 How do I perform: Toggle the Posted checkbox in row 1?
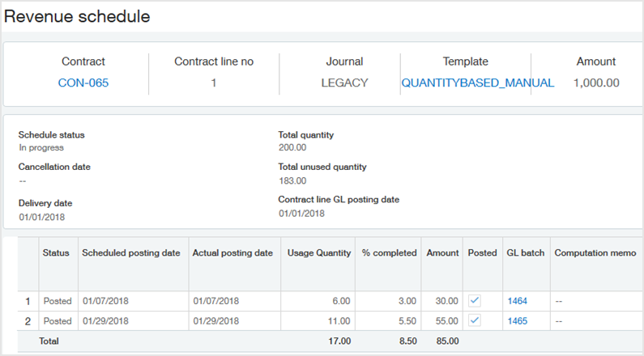[475, 301]
